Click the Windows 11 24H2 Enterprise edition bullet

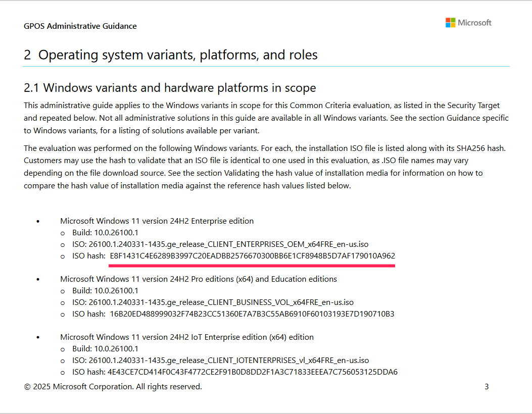click(157, 221)
